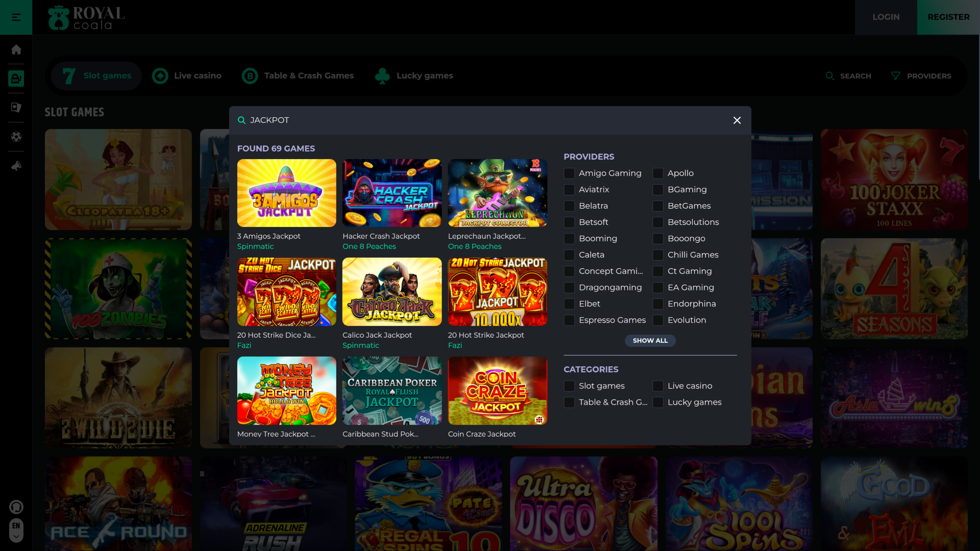Switch to Table & Crash Games tab

[x=298, y=76]
